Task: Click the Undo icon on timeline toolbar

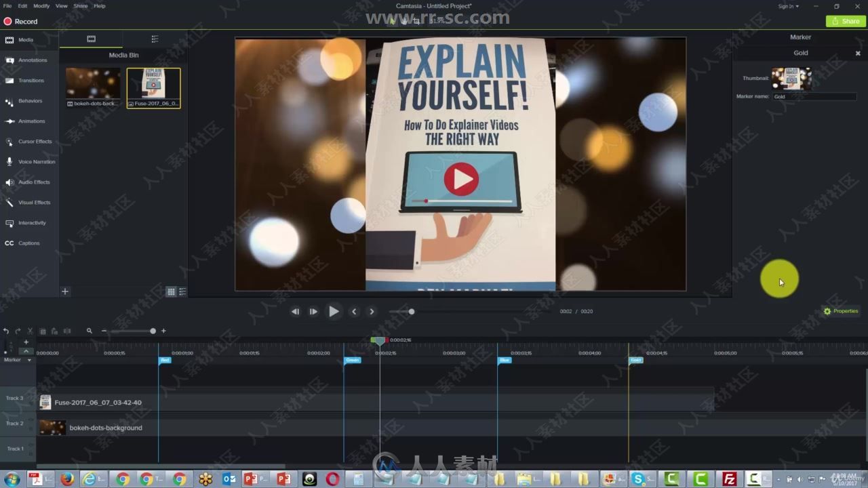Action: point(6,331)
